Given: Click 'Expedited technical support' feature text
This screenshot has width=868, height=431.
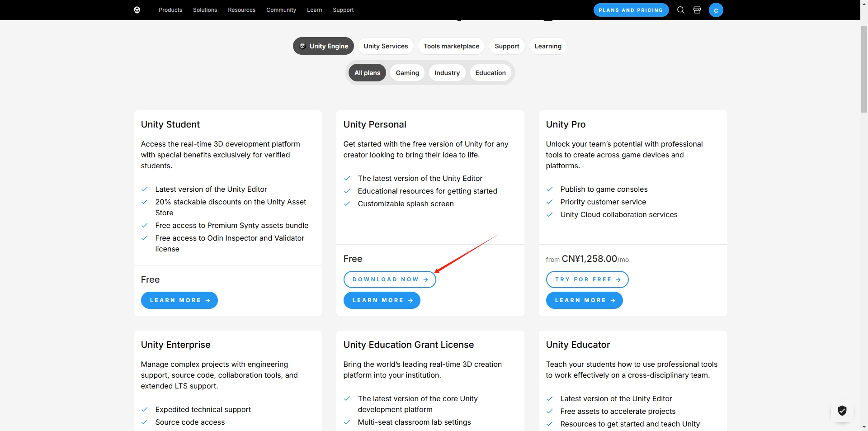Looking at the screenshot, I should click(x=203, y=409).
